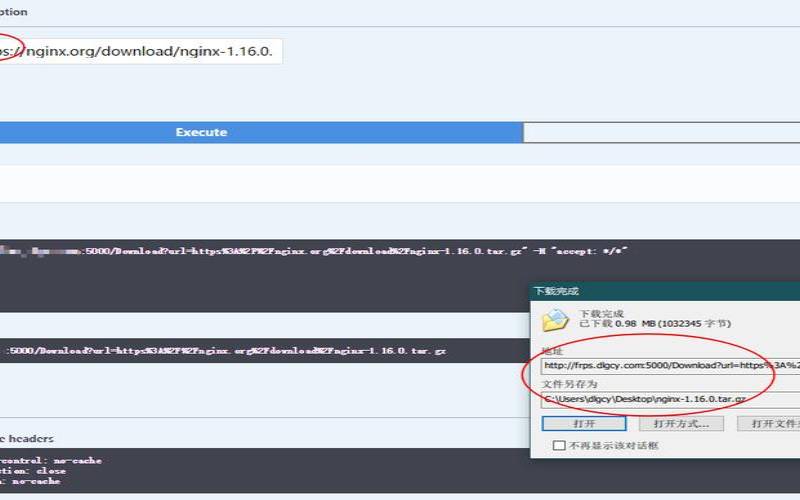Screen dimensions: 800x500
Task: Click the 地址 label in download dialog
Action: click(x=552, y=352)
